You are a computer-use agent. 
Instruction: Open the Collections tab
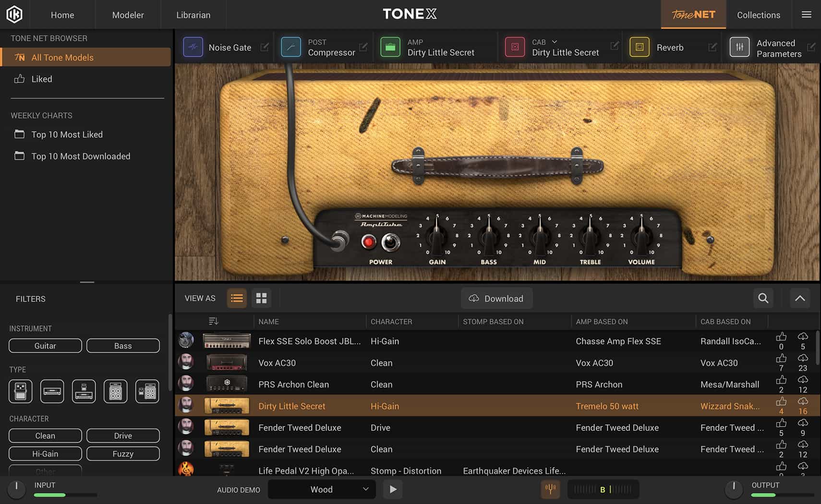coord(759,14)
